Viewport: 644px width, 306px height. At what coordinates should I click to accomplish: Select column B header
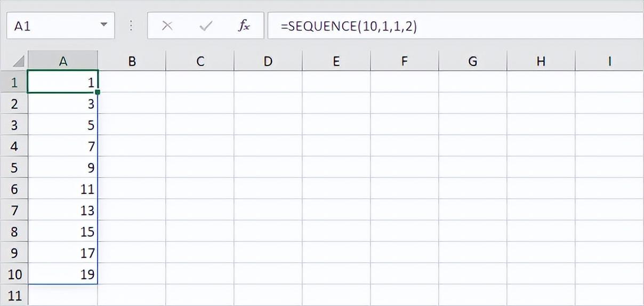point(132,61)
